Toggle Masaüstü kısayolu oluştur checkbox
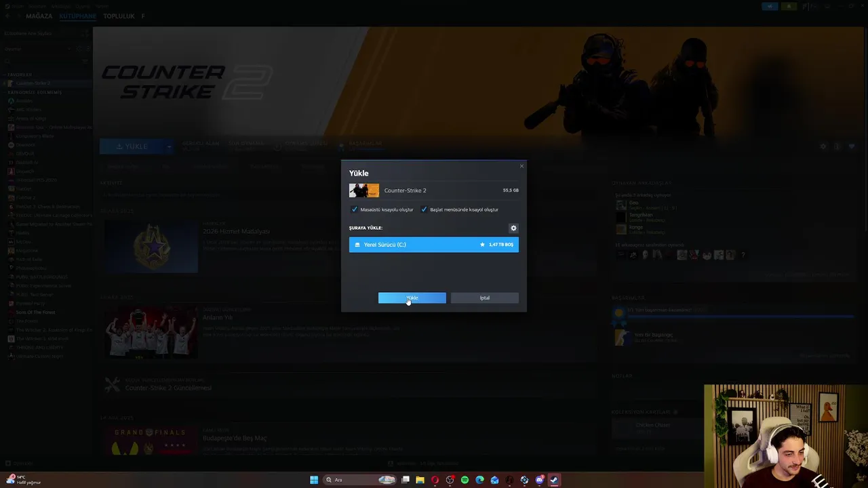The image size is (868, 488). (354, 209)
